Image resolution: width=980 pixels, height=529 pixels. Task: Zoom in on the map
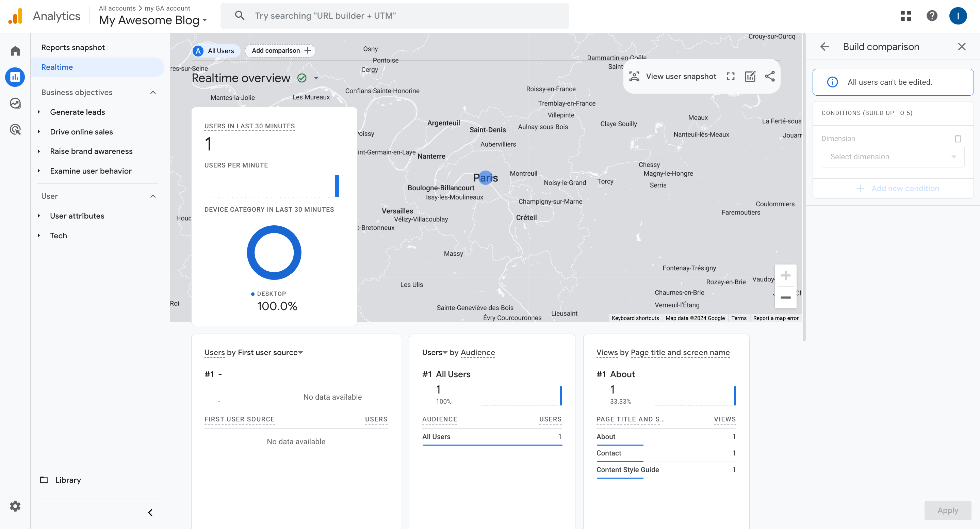(x=785, y=275)
